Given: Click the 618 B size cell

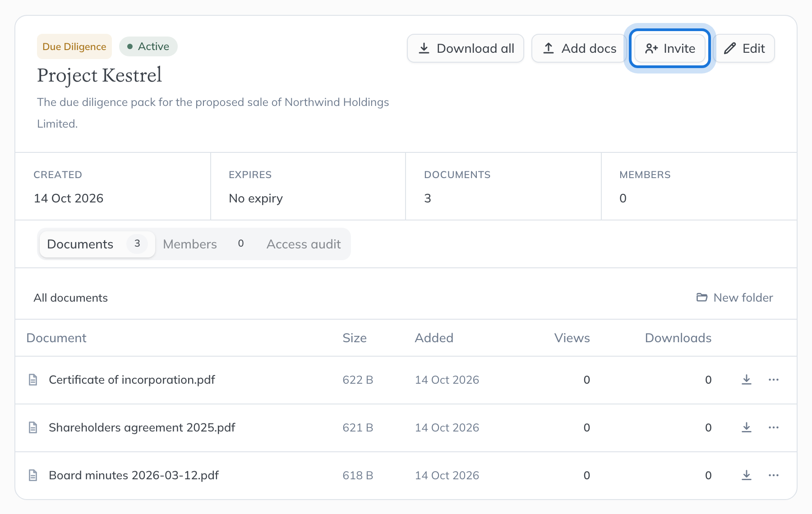Looking at the screenshot, I should point(358,475).
